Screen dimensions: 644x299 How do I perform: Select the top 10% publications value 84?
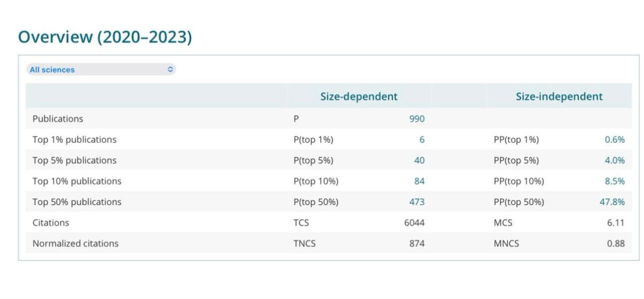(419, 181)
